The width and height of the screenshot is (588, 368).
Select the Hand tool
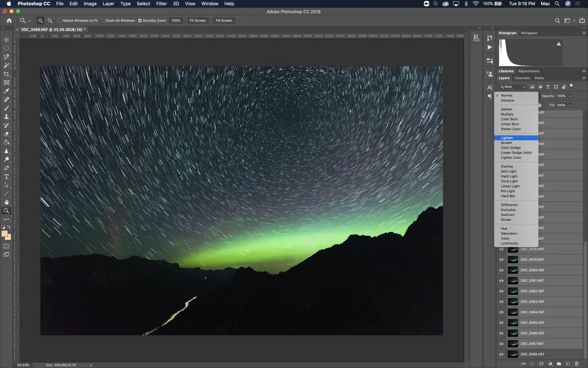tap(7, 201)
